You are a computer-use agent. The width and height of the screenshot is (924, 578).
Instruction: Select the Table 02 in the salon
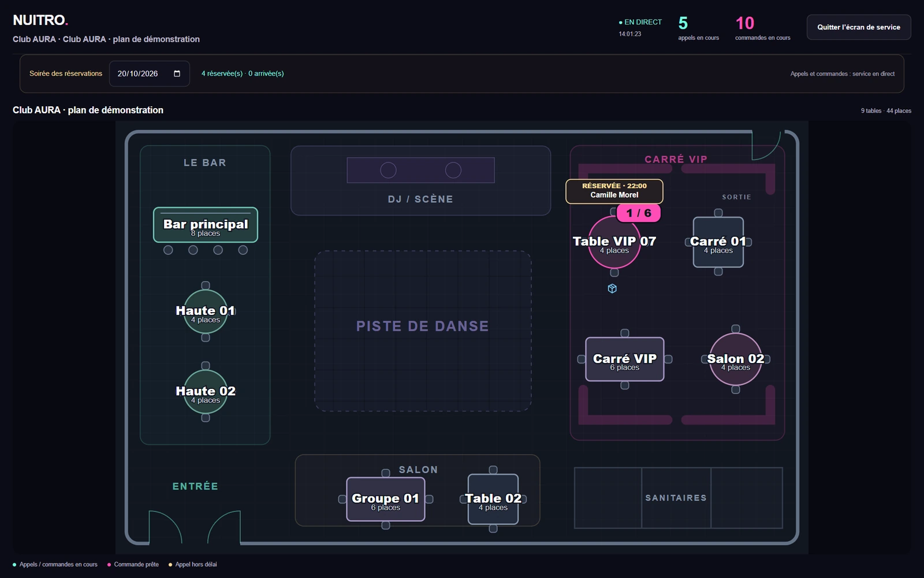tap(493, 499)
